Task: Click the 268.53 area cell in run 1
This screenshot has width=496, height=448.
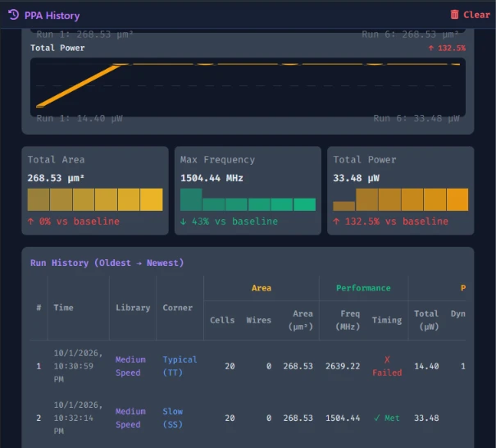Action: pyautogui.click(x=298, y=366)
